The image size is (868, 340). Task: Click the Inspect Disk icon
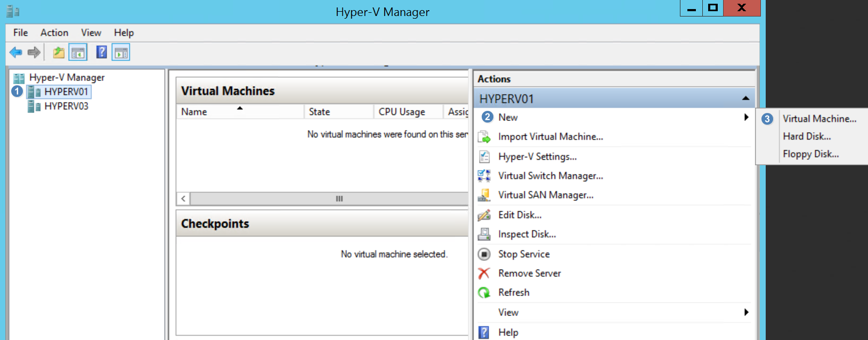[x=484, y=234]
